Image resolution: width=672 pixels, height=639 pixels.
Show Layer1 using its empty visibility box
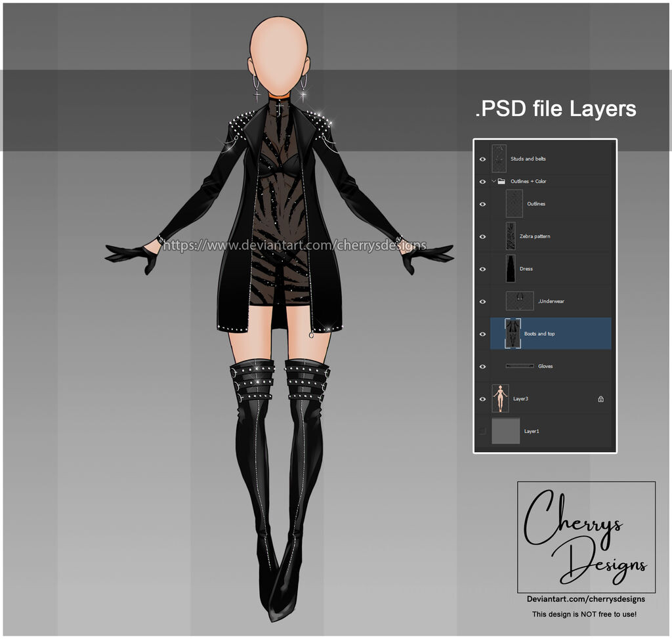coord(483,430)
